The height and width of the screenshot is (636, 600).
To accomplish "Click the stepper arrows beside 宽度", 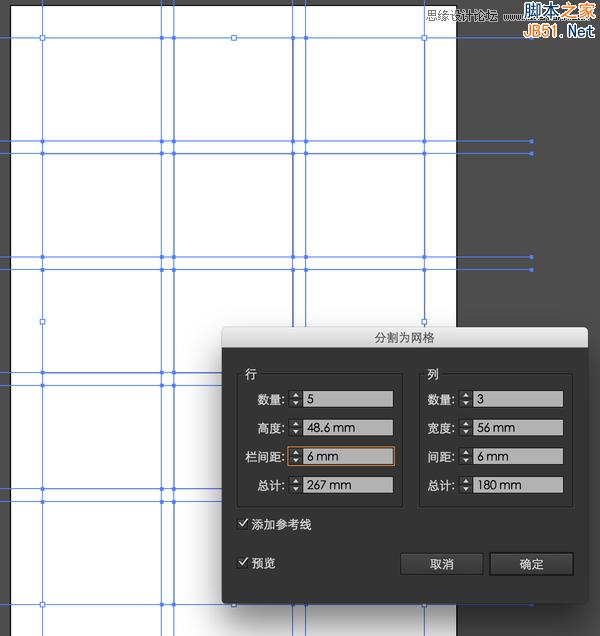I will click(x=466, y=428).
